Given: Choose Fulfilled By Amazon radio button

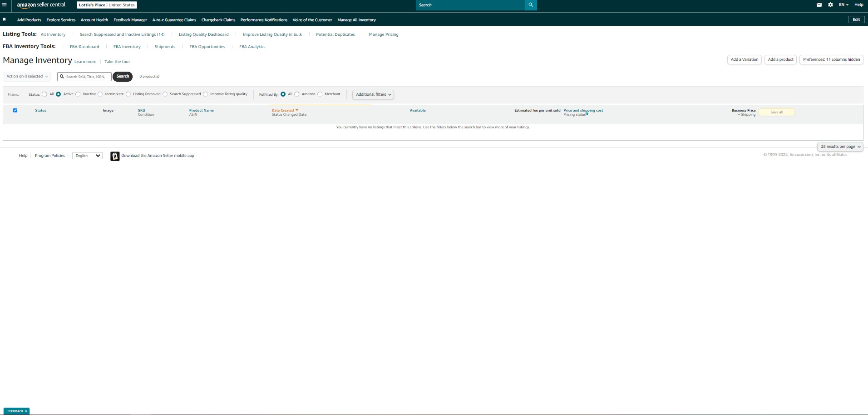Looking at the screenshot, I should tap(297, 94).
